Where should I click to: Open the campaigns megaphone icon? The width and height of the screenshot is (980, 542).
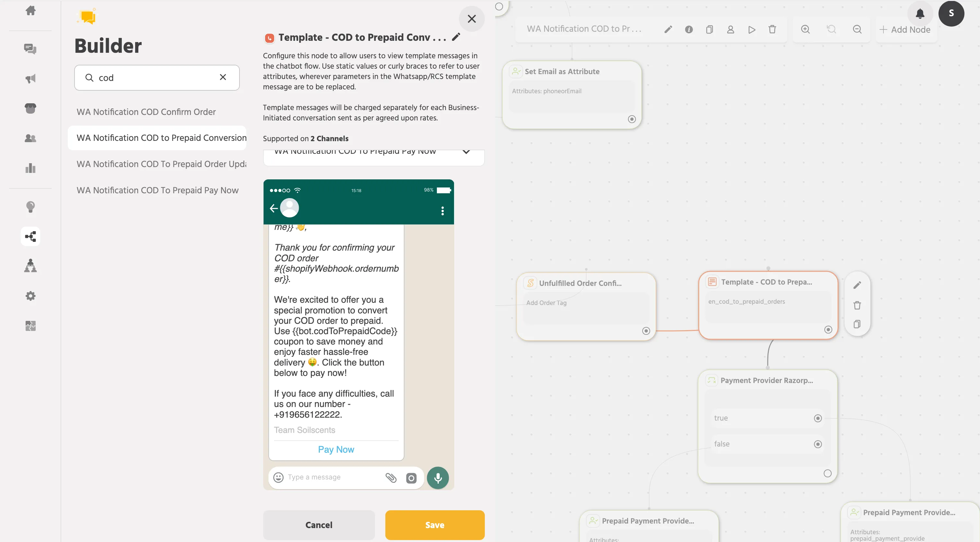click(30, 78)
